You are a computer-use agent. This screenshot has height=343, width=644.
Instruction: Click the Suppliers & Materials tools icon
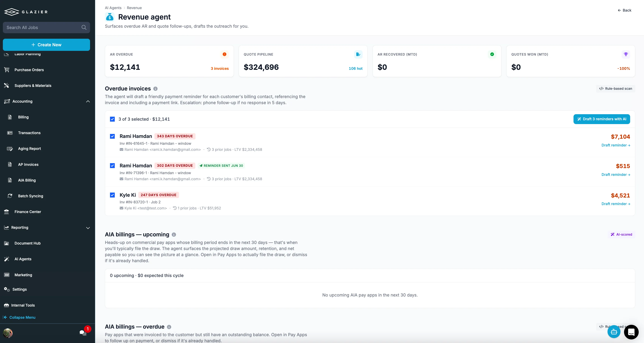pyautogui.click(x=6, y=85)
